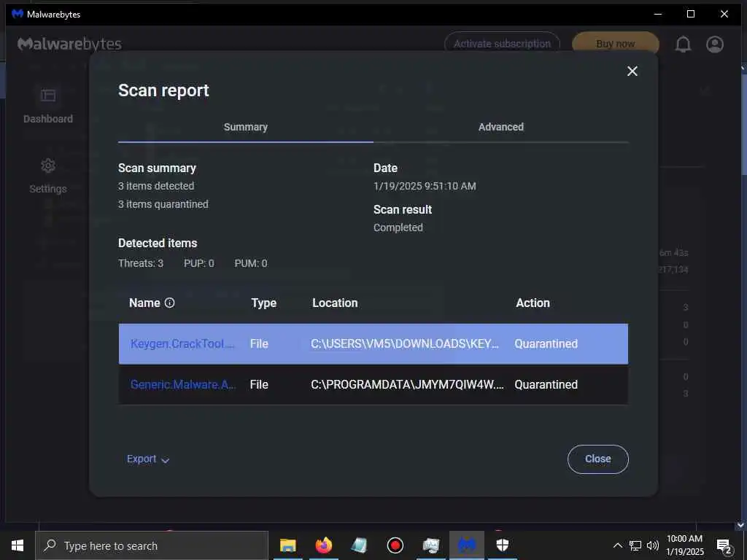Click the 'Threats: 3' count
Viewport: 747px width, 560px height.
141,263
